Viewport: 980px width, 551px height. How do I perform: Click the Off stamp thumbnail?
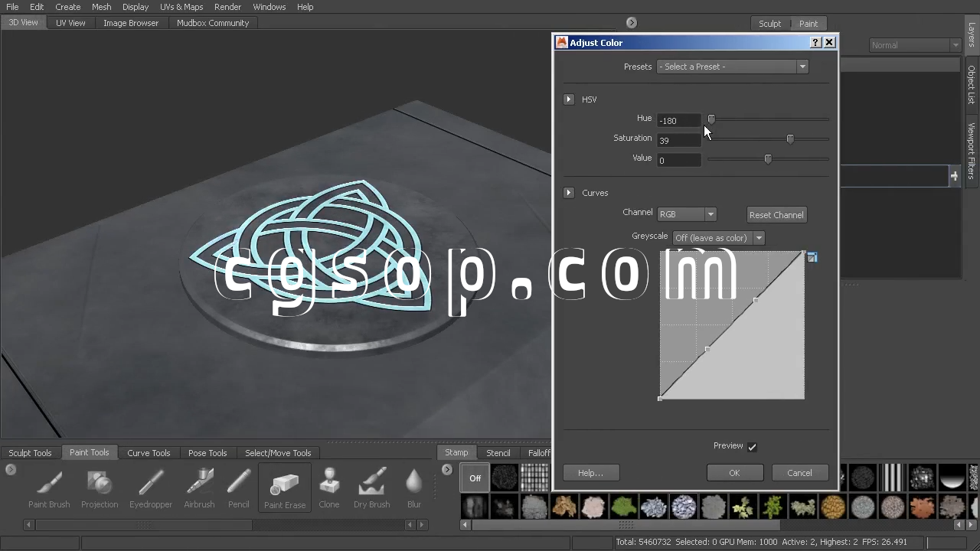pyautogui.click(x=475, y=478)
